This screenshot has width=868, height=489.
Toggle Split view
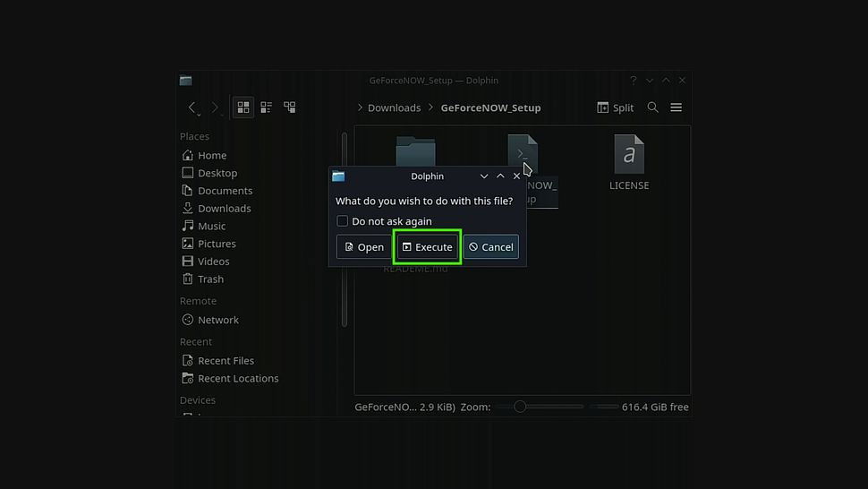[615, 107]
